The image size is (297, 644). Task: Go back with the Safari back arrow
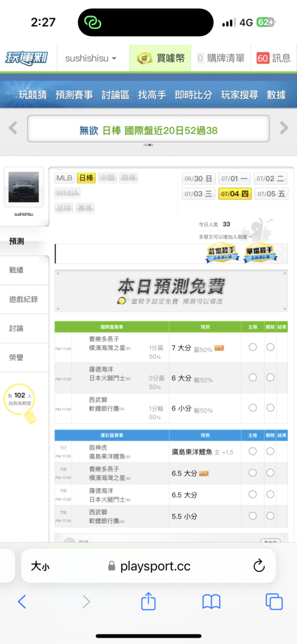[x=22, y=602]
